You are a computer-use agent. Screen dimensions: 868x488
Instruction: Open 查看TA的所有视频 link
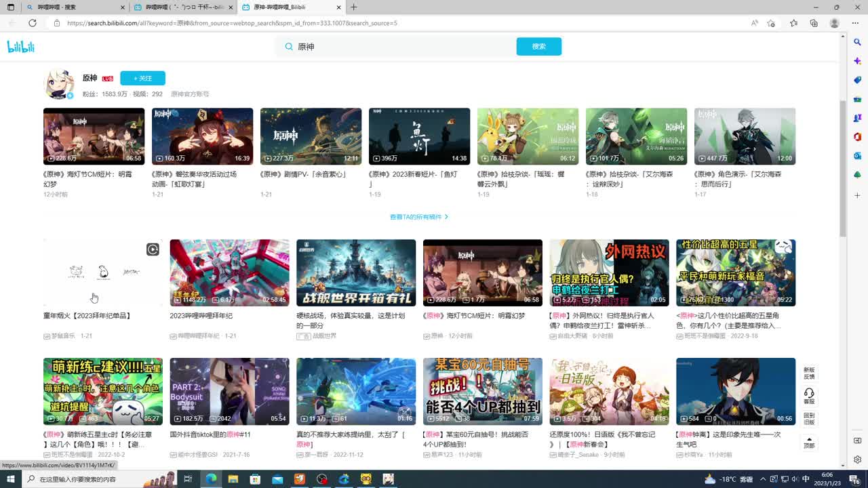(x=418, y=218)
